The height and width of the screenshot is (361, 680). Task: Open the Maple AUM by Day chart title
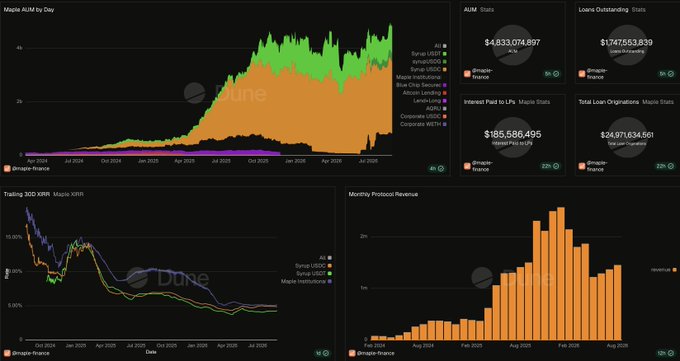point(29,9)
